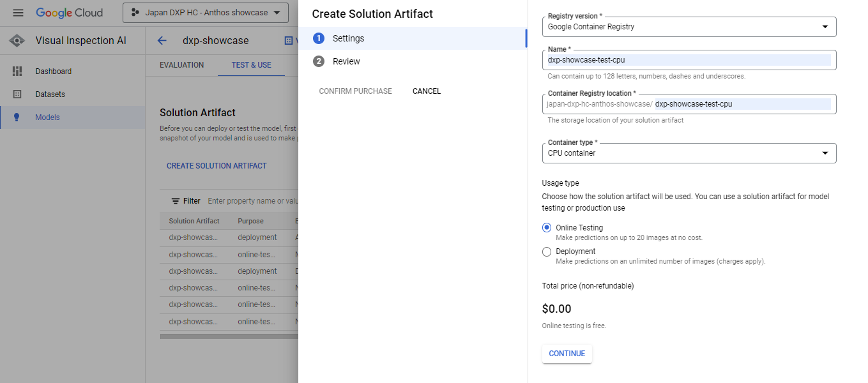Click the Filter property name input
Image resolution: width=868 pixels, height=383 pixels.
point(253,201)
